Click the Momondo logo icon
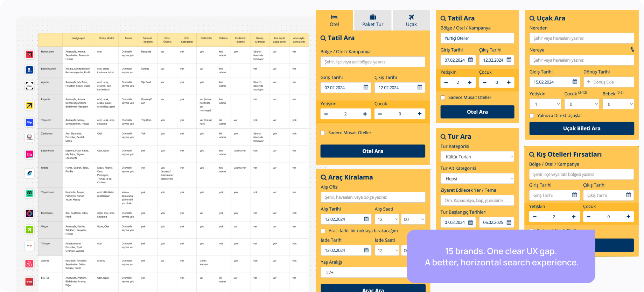Screen dimensions: 644x292 pyautogui.click(x=30, y=213)
